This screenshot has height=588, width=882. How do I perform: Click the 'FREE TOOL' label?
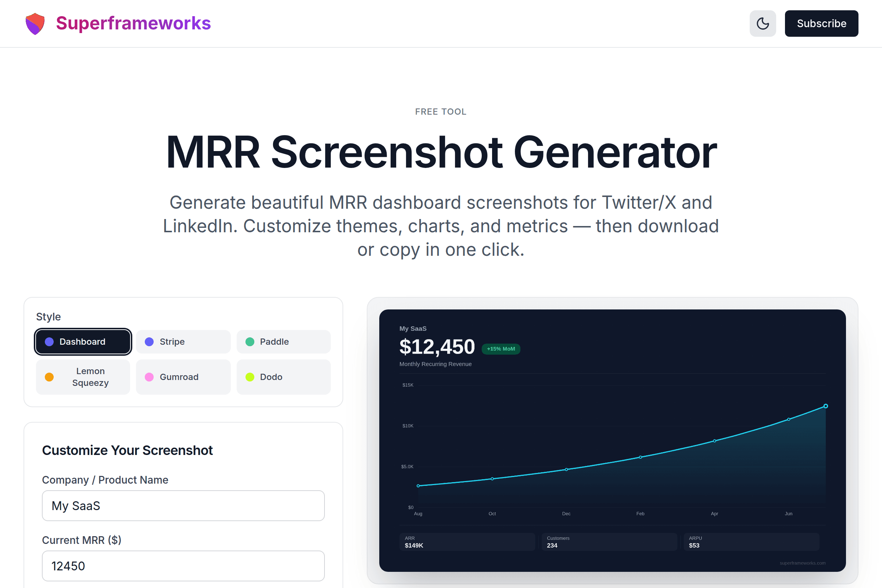[441, 112]
